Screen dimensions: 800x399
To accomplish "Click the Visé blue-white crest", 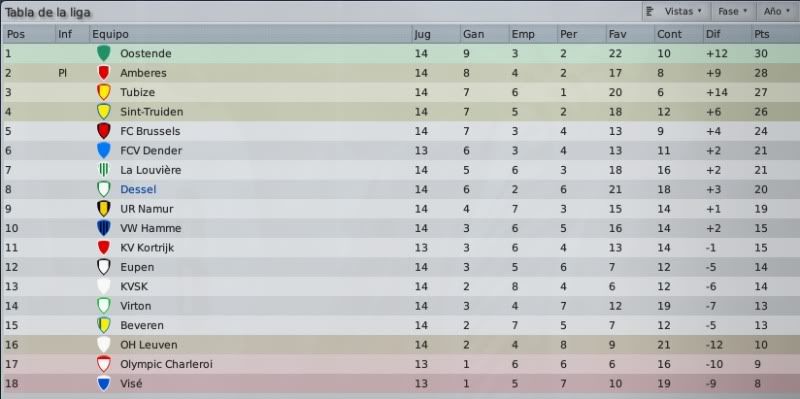I will point(104,383).
